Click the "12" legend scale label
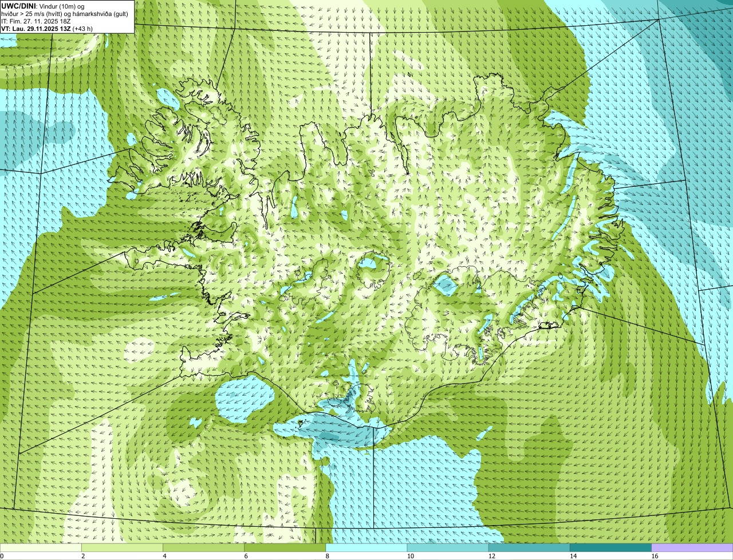 491,556
